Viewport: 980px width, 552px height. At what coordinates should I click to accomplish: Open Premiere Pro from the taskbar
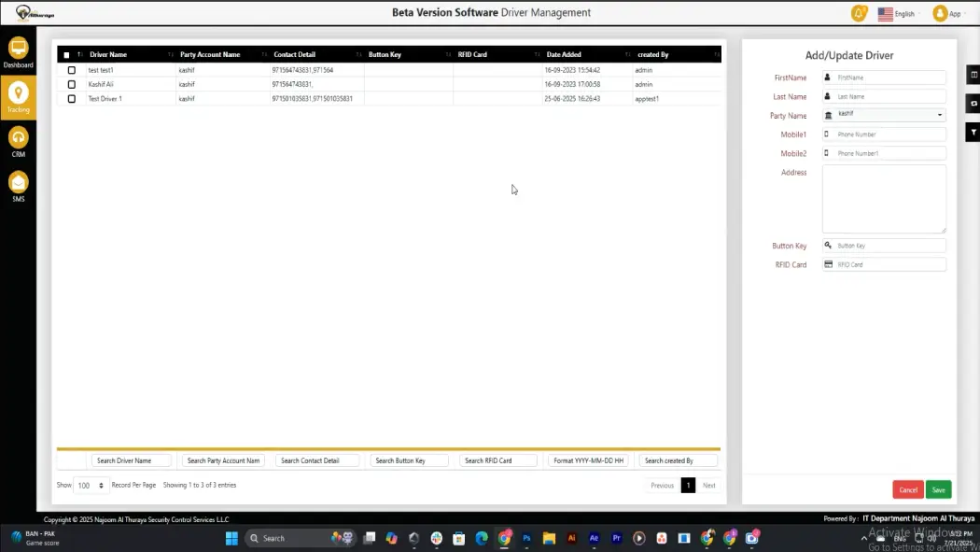pyautogui.click(x=616, y=538)
